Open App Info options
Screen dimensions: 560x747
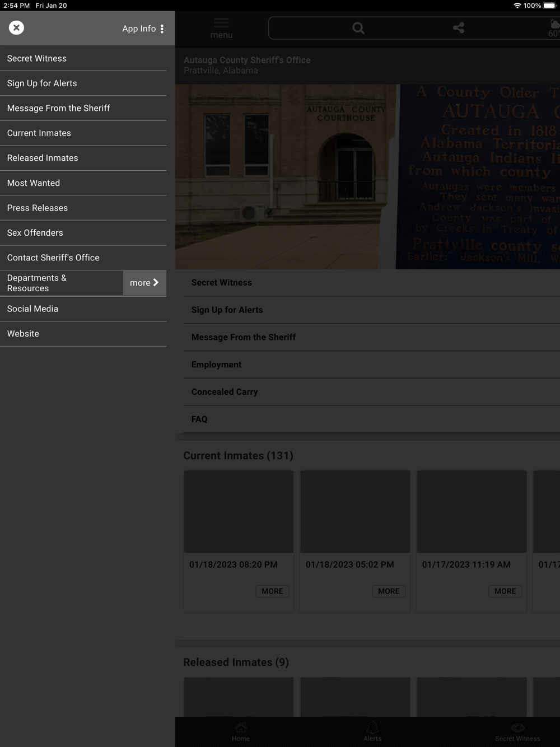[x=143, y=29]
